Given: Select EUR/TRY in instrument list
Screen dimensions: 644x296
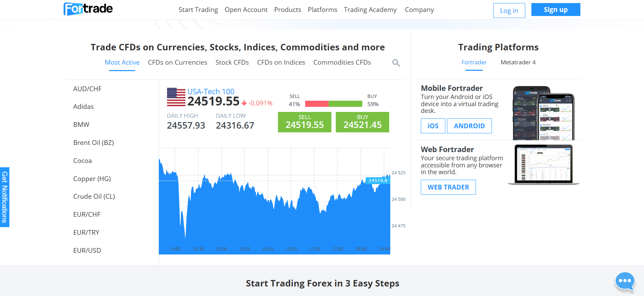Looking at the screenshot, I should click(x=86, y=232).
